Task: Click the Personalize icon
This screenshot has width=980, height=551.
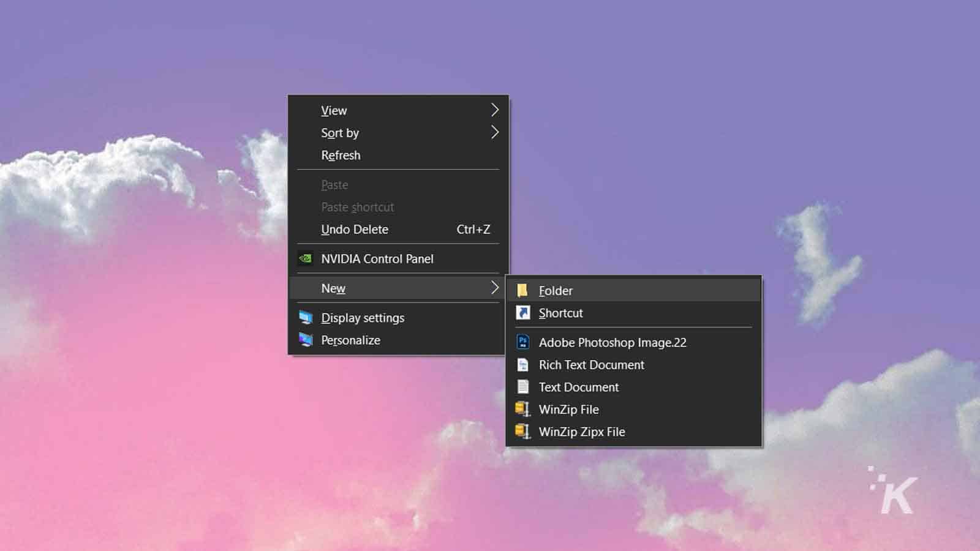Action: [306, 340]
